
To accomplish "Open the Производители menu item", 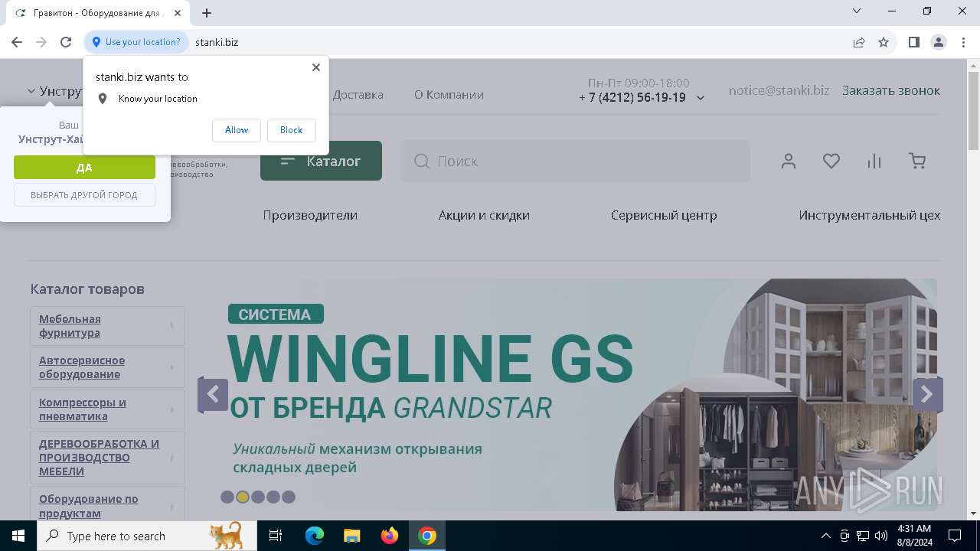I will (310, 215).
